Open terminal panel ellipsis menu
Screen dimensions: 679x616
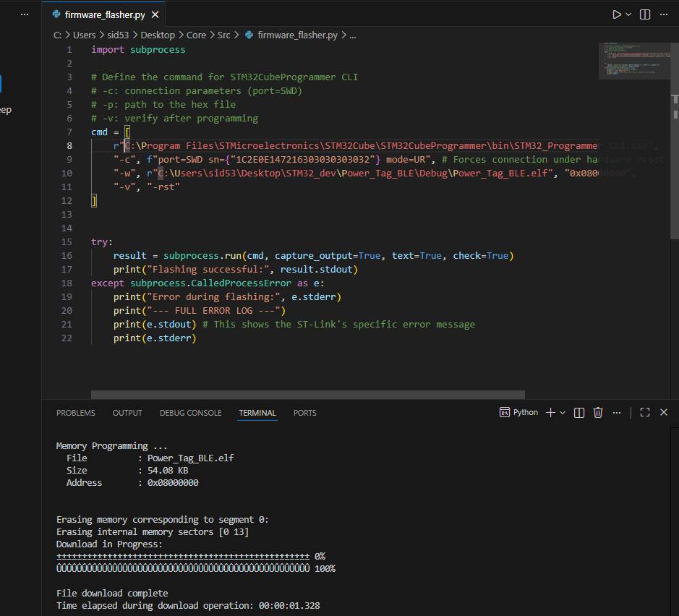617,413
